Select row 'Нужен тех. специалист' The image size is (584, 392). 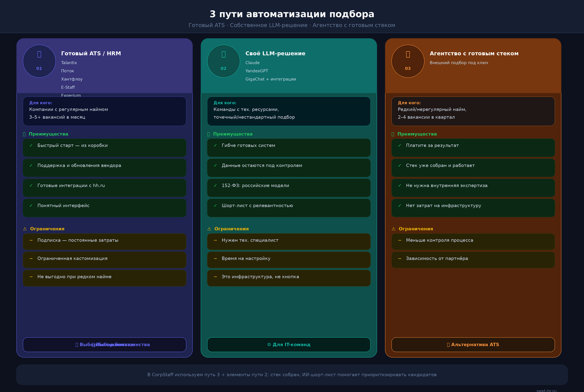click(x=289, y=242)
